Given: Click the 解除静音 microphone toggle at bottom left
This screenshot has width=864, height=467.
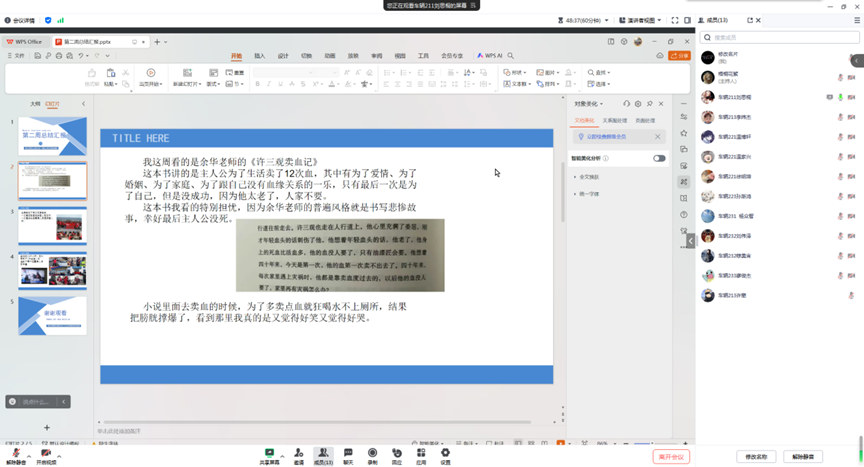Looking at the screenshot, I should 16,455.
